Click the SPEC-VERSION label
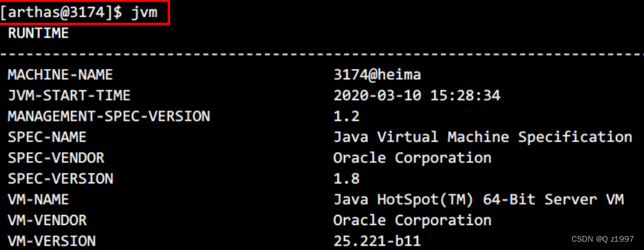 60,178
